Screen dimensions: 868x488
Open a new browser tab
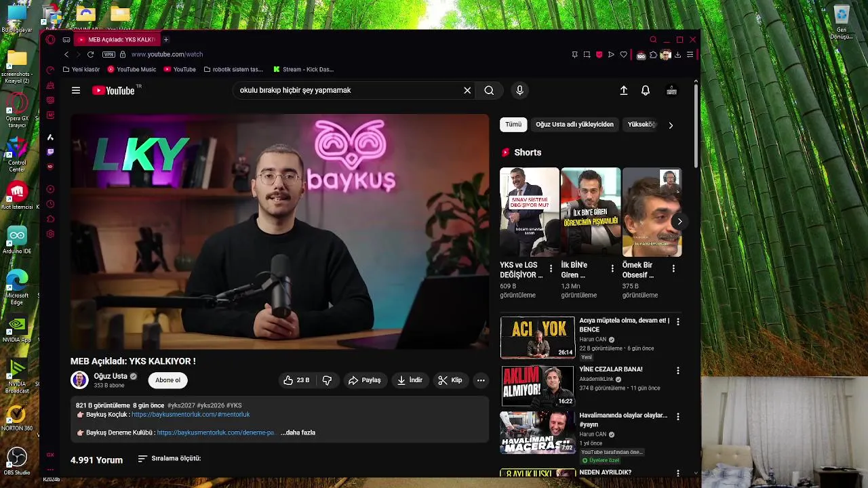165,39
